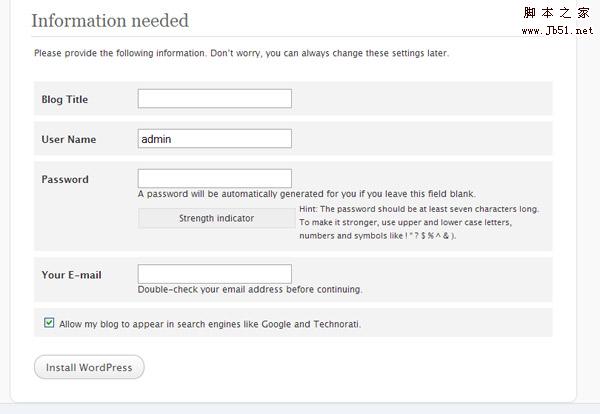Click the Your E-mail input field
600x414 pixels.
pos(214,274)
